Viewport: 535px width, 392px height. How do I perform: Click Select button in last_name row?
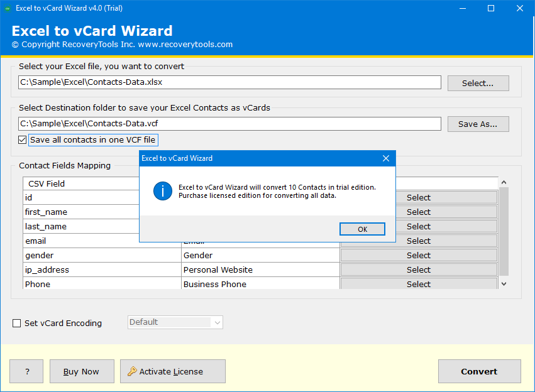coord(419,226)
